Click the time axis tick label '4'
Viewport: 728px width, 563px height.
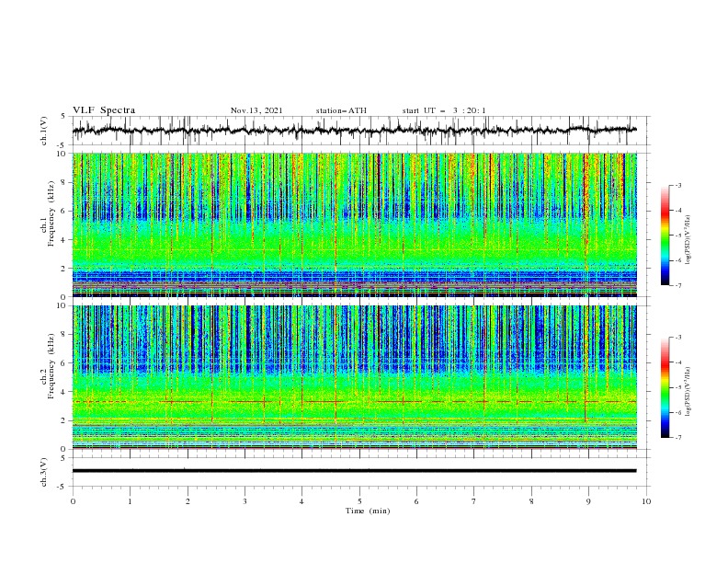[302, 501]
